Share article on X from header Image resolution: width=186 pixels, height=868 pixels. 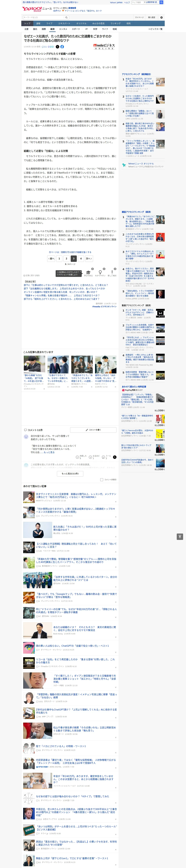(x=57, y=47)
